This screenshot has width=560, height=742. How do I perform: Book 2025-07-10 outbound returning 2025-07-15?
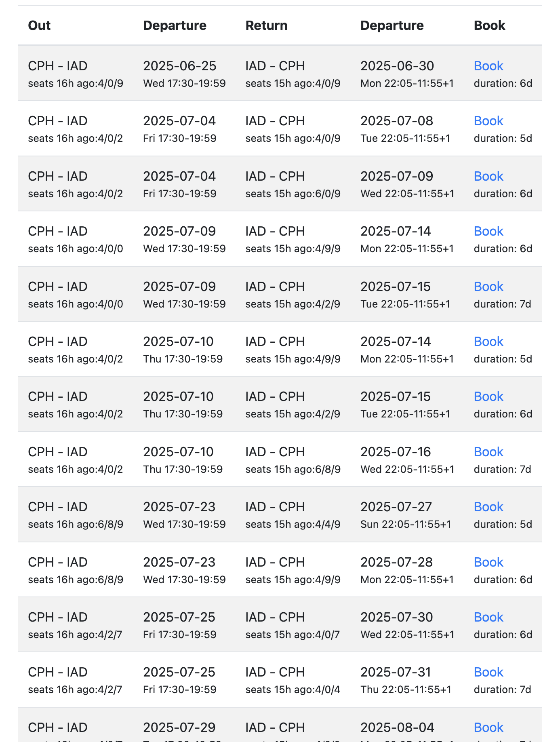tap(488, 396)
